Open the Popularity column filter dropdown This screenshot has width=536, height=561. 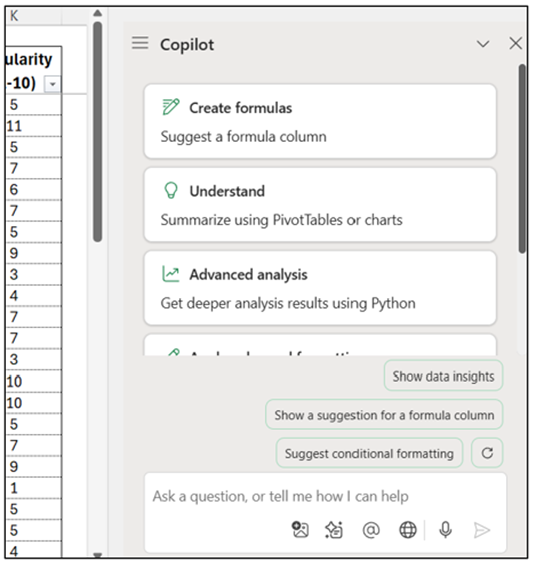[52, 84]
